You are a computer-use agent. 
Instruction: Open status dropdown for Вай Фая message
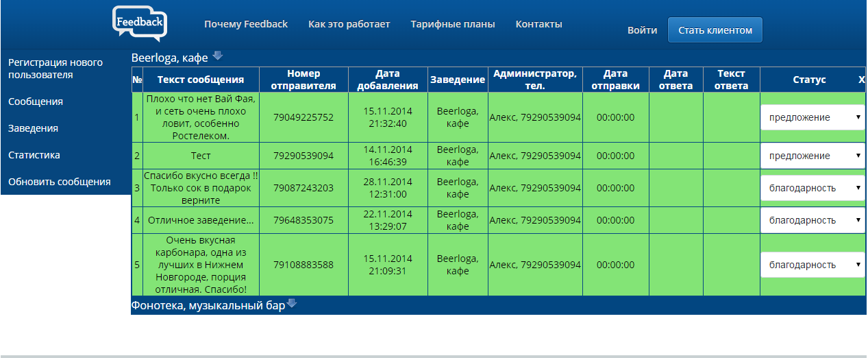tap(813, 117)
